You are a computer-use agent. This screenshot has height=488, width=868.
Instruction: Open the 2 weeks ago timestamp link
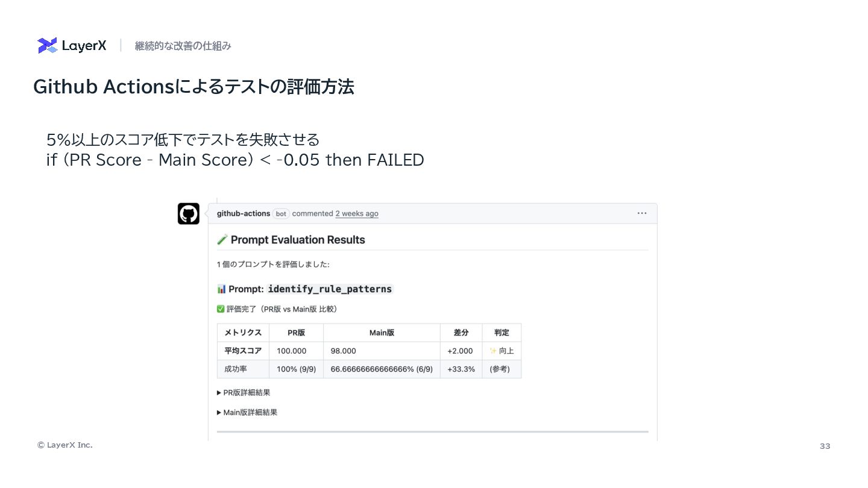coord(357,214)
